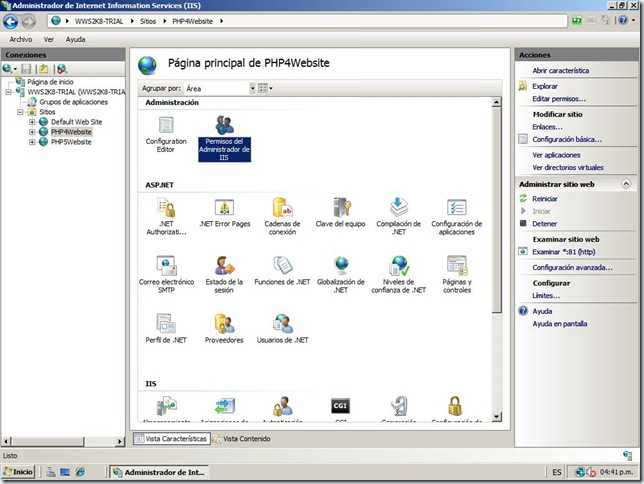Click the help icon in address bar

pos(623,21)
